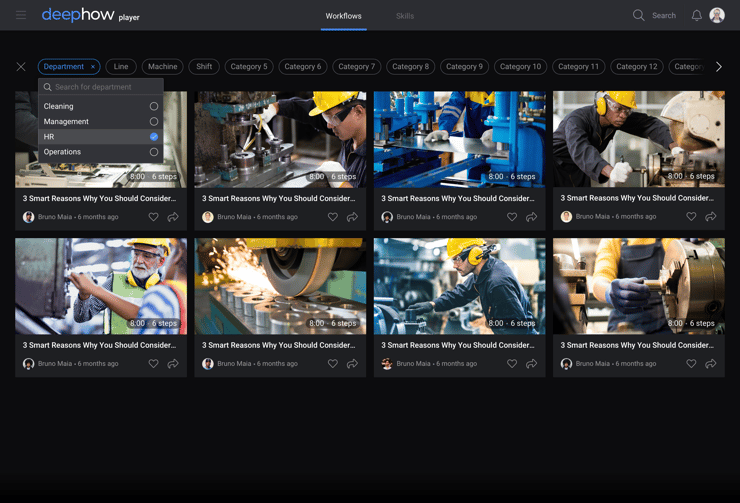Viewport: 740px width, 503px height.
Task: Open the Category 10 filter
Action: tap(521, 67)
